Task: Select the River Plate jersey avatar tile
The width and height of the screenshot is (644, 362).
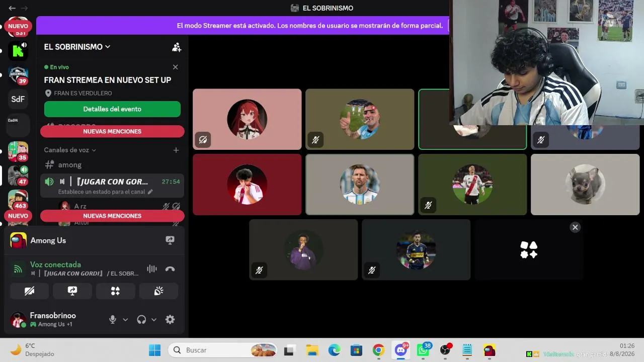Action: click(472, 185)
